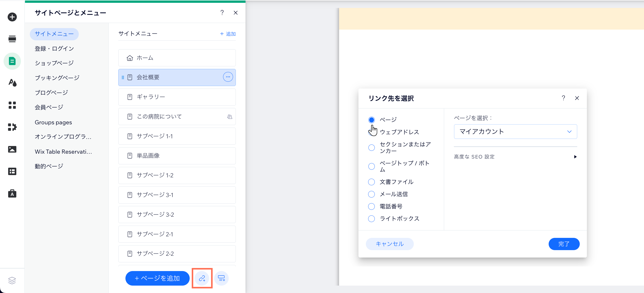Click the + 追加 link
Screen dimensions: 644x293
tap(228, 34)
